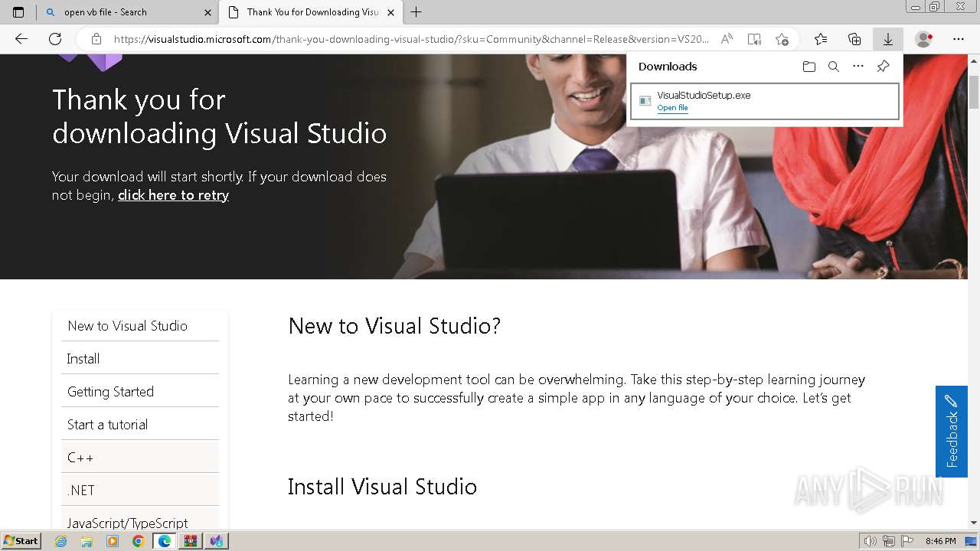Open the downloads folder
Image resolution: width=980 pixels, height=551 pixels.
(809, 67)
